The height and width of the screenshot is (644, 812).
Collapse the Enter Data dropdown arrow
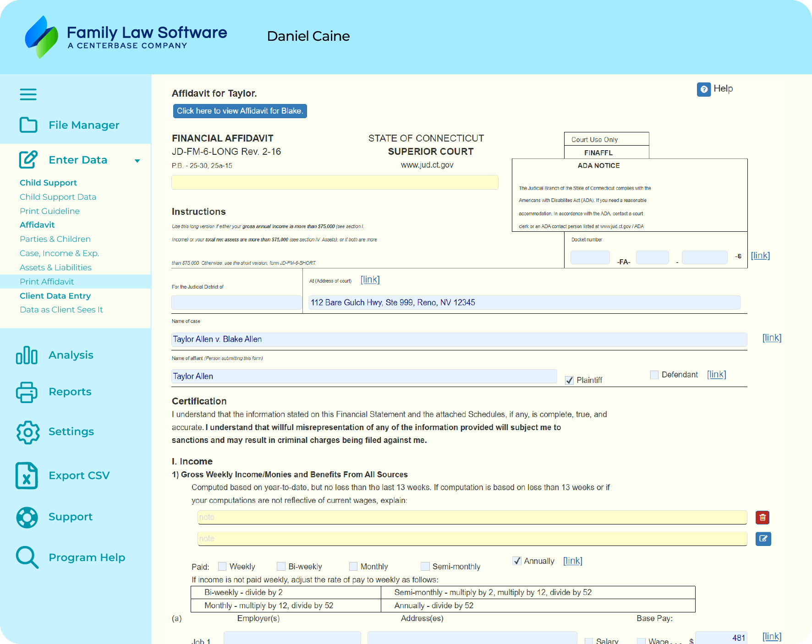tap(137, 161)
